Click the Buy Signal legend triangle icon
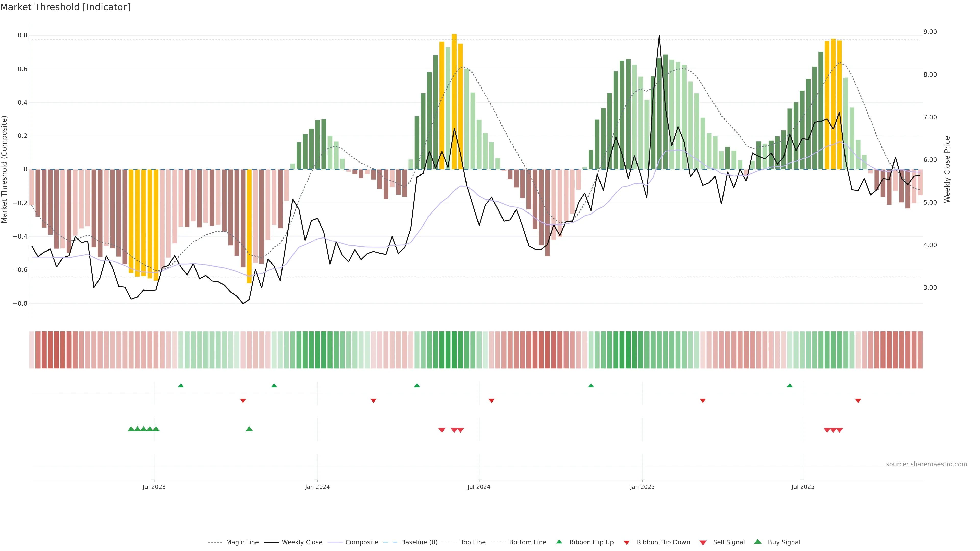The width and height of the screenshot is (980, 551). 757,542
